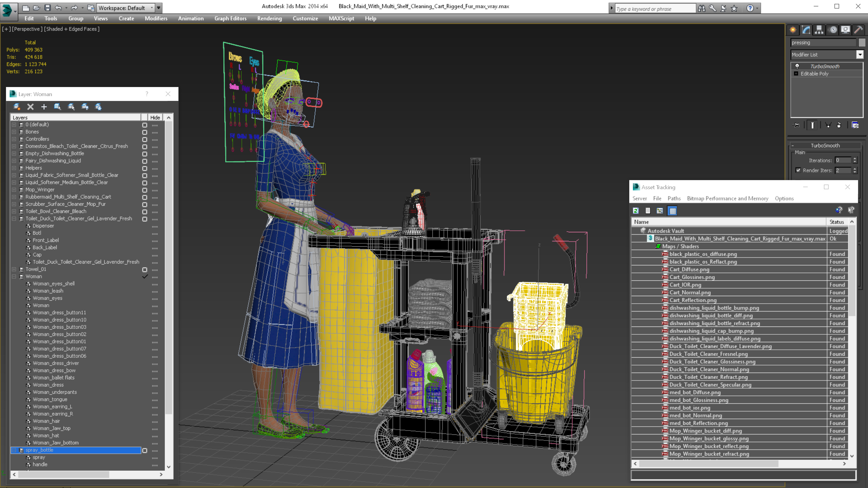Click the object color swatch beside name field

862,42
